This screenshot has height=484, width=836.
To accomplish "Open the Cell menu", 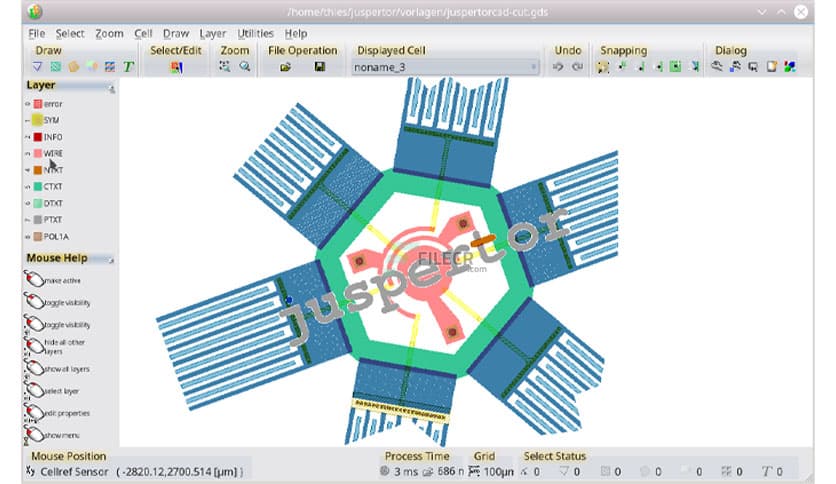I will click(143, 34).
